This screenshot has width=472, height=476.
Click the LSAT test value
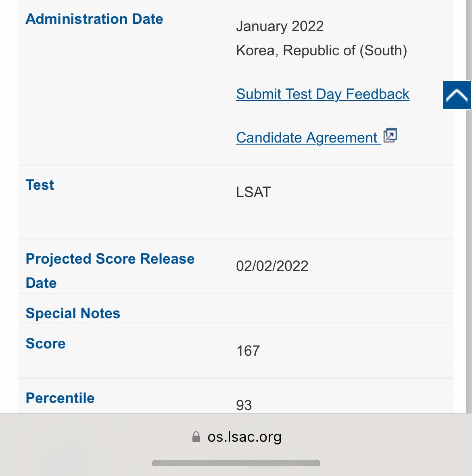tap(253, 192)
